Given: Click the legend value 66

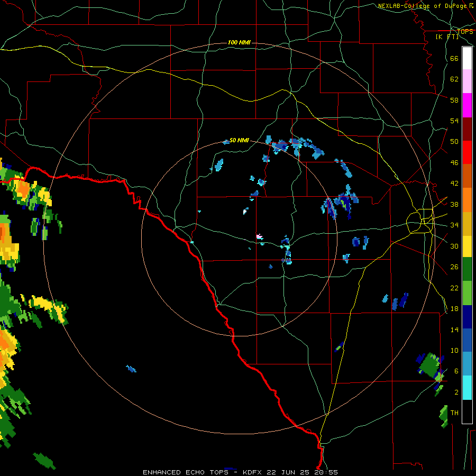Looking at the screenshot, I should pos(454,58).
